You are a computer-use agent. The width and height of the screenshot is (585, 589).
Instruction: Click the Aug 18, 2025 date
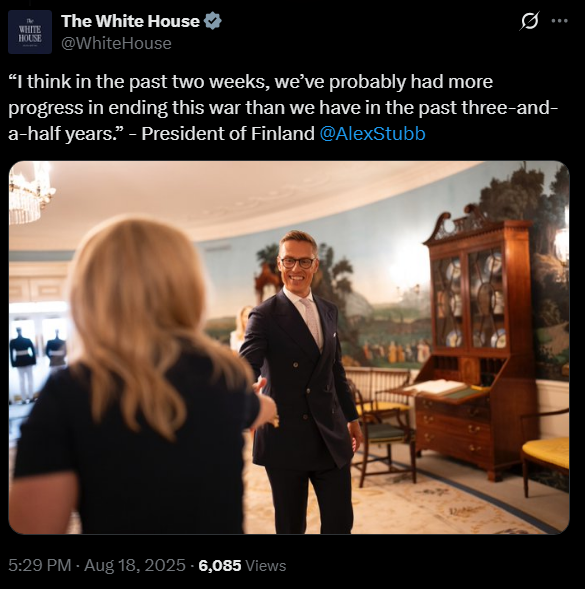coord(135,565)
